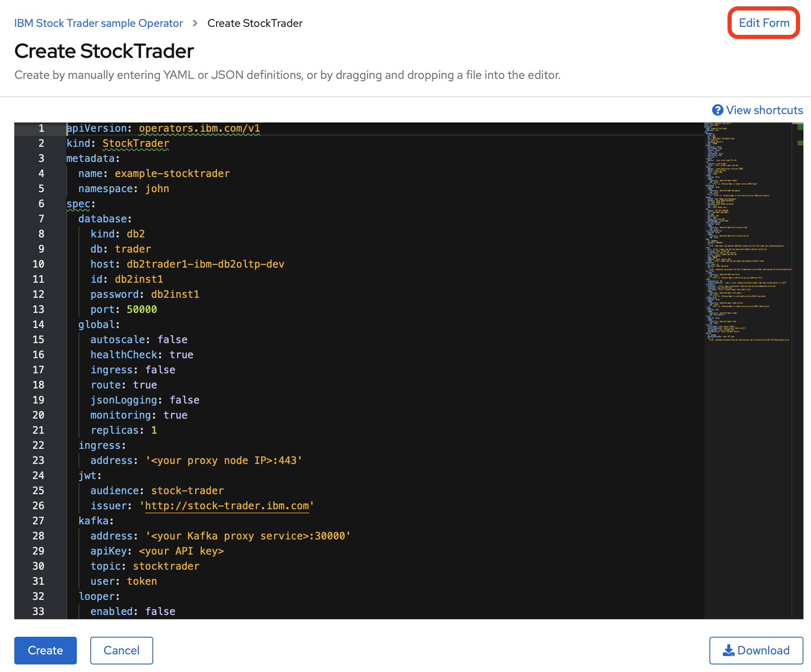The height and width of the screenshot is (672, 811).
Task: Click the looper enabled false value
Action: [160, 612]
